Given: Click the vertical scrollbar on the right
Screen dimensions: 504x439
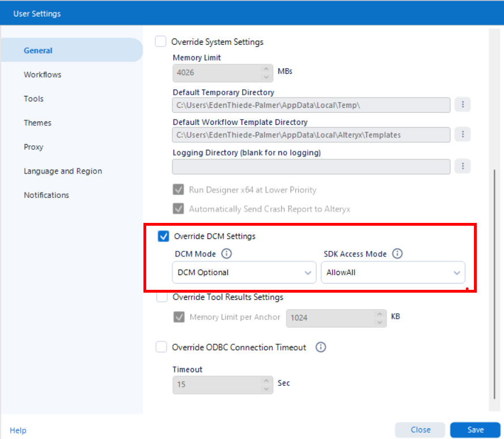Looking at the screenshot, I should (494, 284).
